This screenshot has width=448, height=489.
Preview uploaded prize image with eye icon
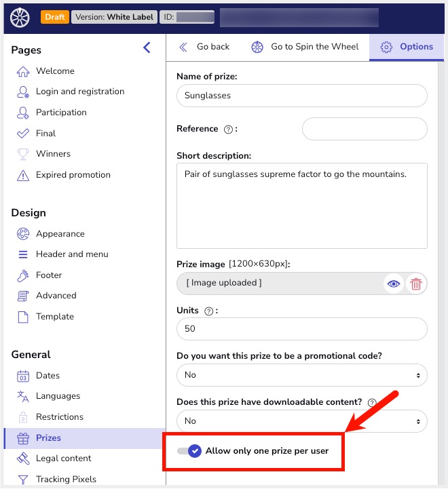pyautogui.click(x=394, y=283)
